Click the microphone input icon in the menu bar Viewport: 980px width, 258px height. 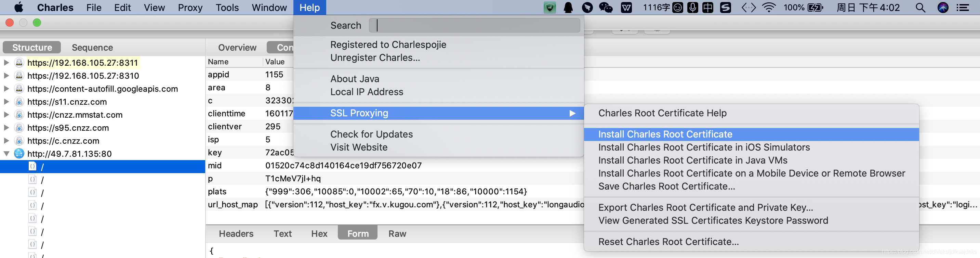[x=692, y=8]
